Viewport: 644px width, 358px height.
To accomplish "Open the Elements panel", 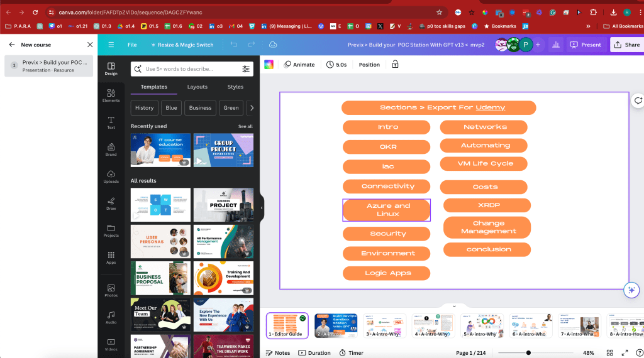I will (111, 95).
